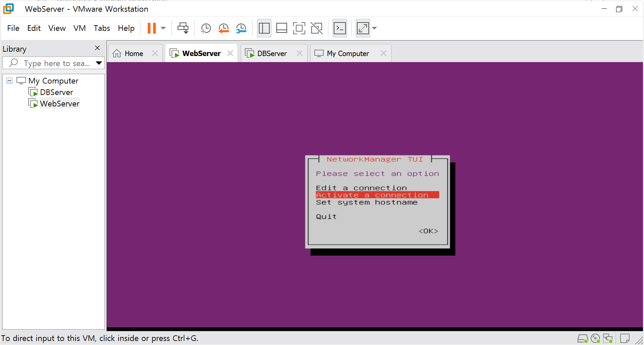
Task: Collapse the My Computer tree node
Action: 9,81
